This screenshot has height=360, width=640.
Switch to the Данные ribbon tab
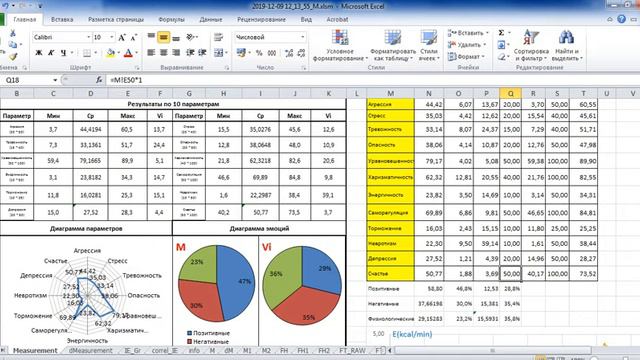click(211, 19)
